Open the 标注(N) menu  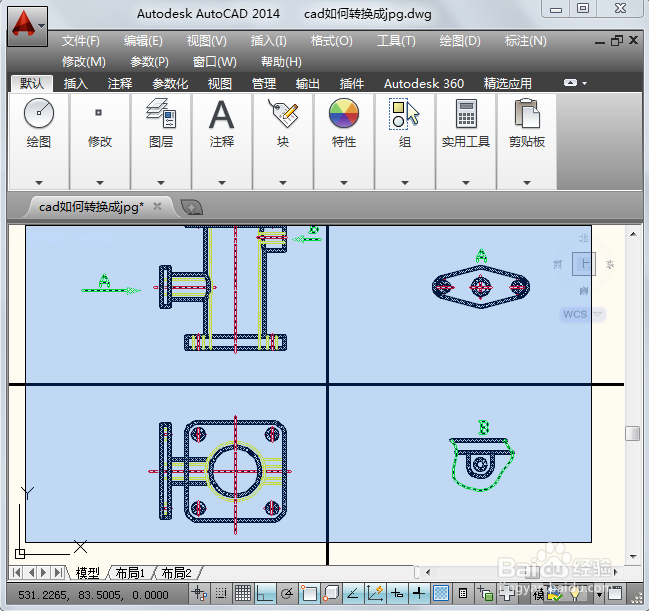[526, 41]
